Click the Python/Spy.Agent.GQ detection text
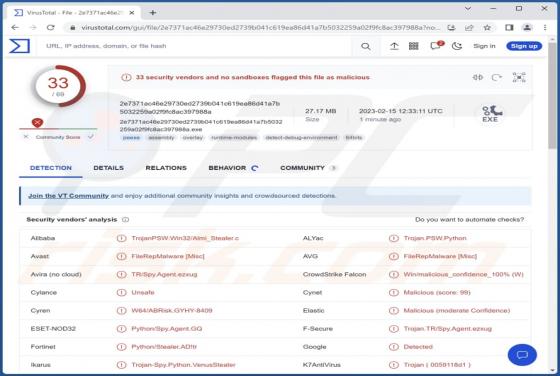This screenshot has width=560, height=376. 167,329
